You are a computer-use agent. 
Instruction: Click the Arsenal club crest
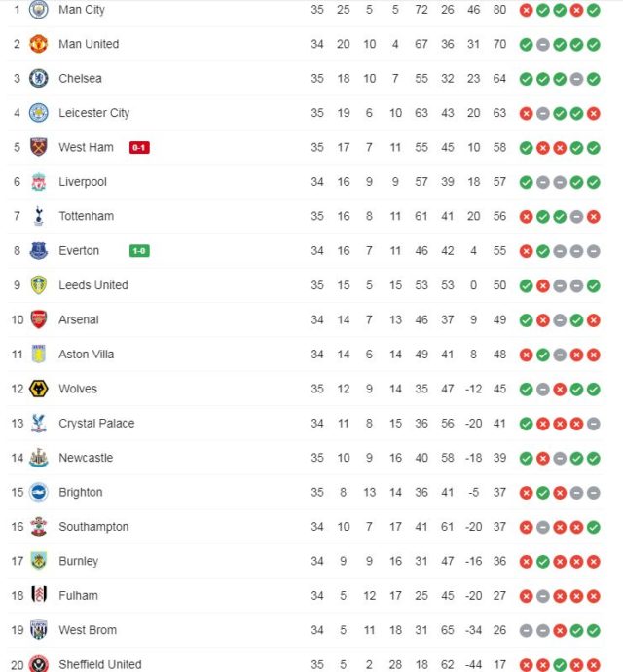(x=38, y=319)
